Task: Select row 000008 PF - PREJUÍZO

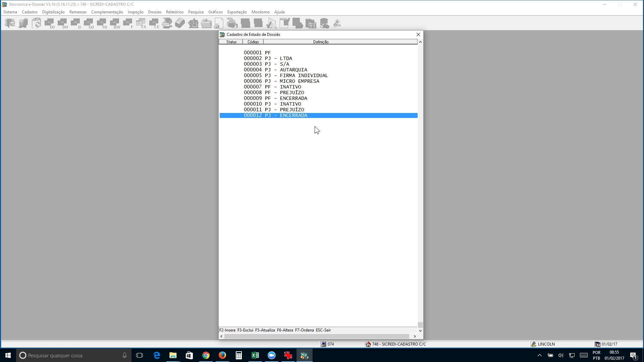Action: [x=318, y=93]
